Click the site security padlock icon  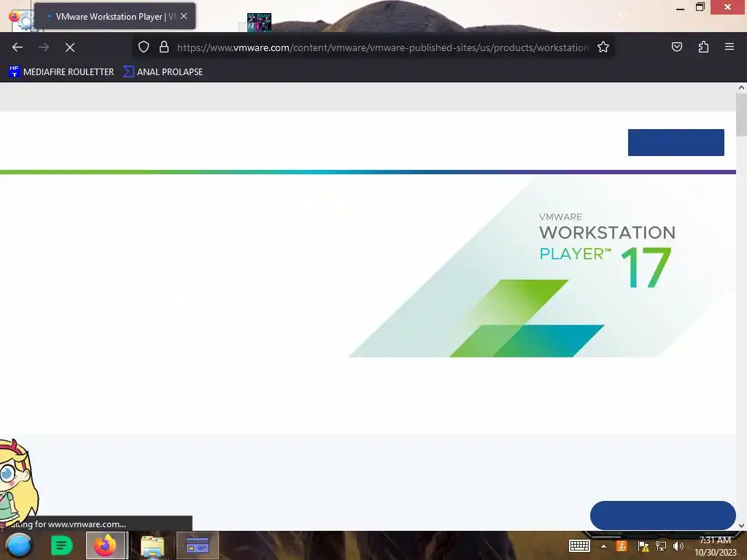pyautogui.click(x=164, y=47)
